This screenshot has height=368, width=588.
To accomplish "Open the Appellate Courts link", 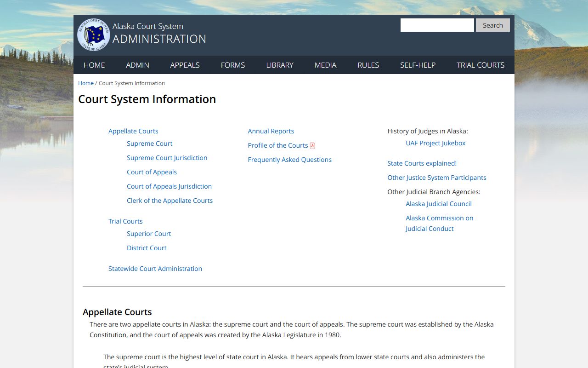I will [133, 131].
